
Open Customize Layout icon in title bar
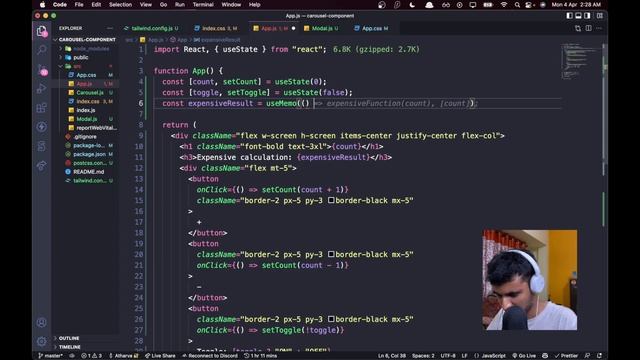[x=600, y=16]
